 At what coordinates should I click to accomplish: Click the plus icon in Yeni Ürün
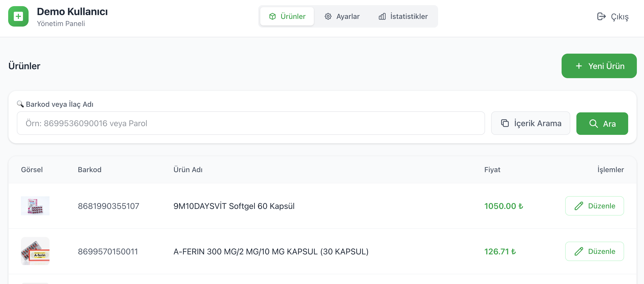point(579,66)
